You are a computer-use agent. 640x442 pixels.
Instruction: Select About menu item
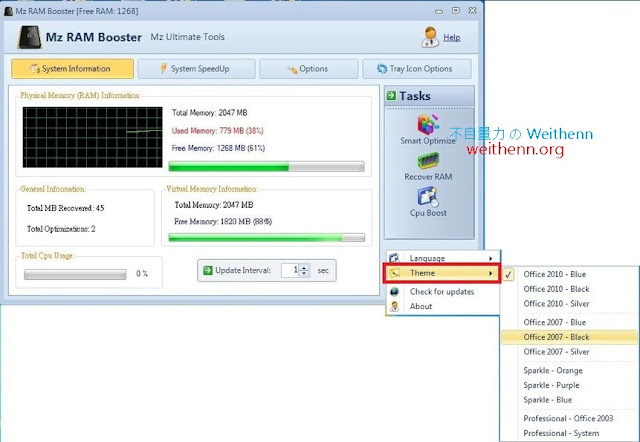pos(443,306)
